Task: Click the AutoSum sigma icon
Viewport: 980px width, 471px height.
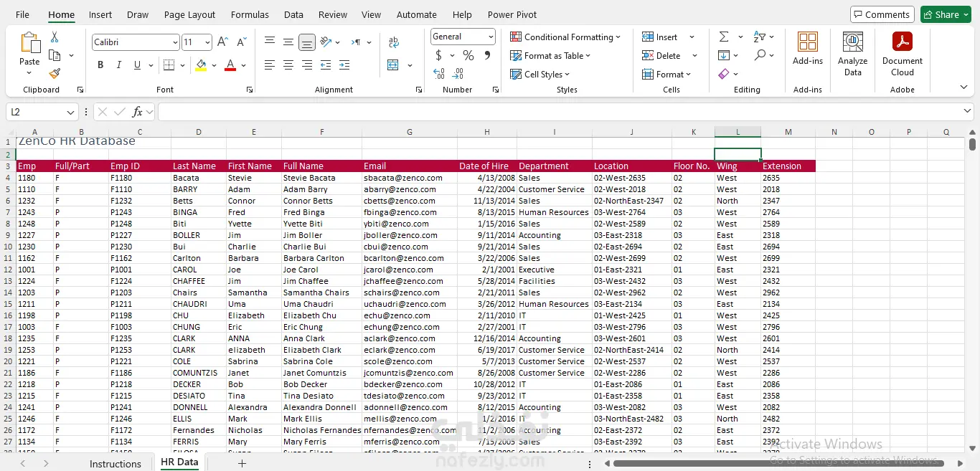Action: 724,37
